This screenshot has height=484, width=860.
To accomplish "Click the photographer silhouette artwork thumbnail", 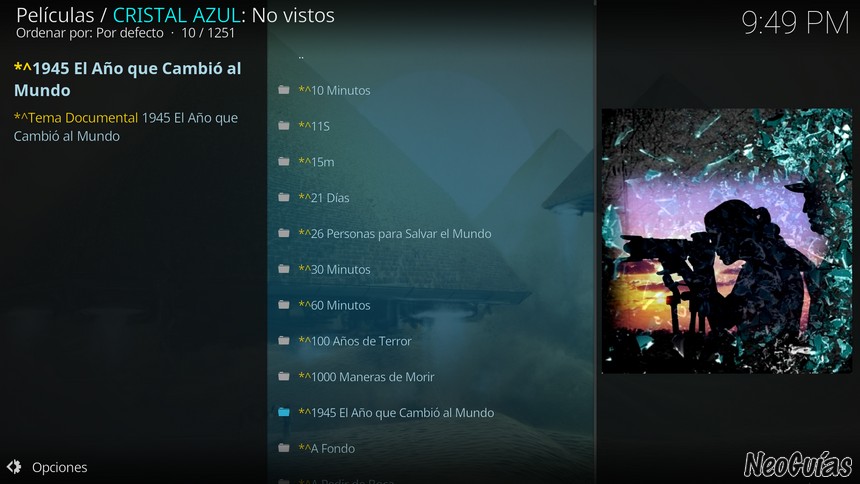I will coord(727,241).
